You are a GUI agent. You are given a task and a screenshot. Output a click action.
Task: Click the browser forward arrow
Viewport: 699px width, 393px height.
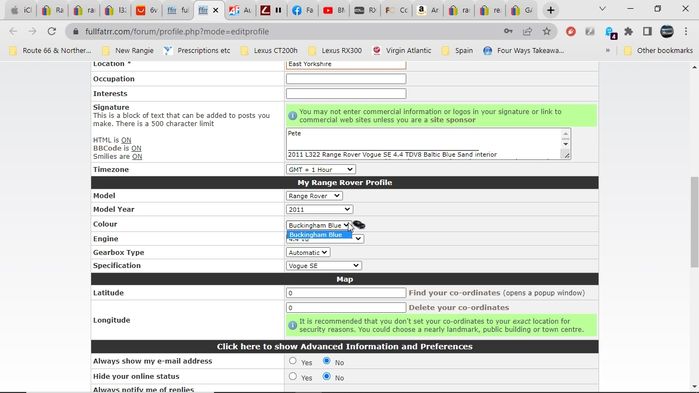[x=32, y=31]
